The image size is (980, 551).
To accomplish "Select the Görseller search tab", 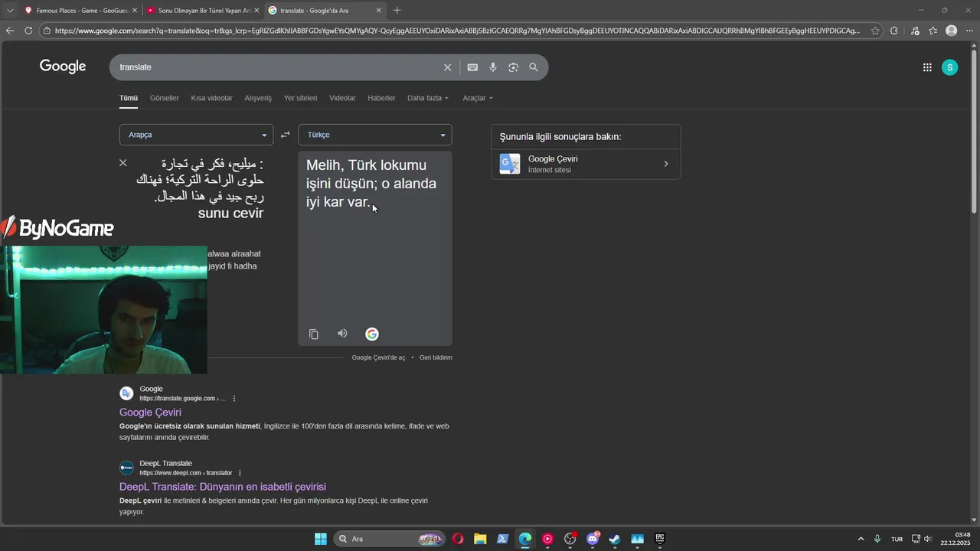I will 165,98.
